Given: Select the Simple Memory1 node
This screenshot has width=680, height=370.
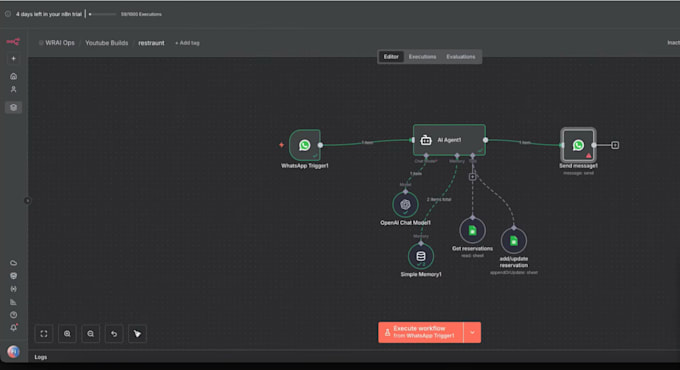Looking at the screenshot, I should click(x=421, y=256).
